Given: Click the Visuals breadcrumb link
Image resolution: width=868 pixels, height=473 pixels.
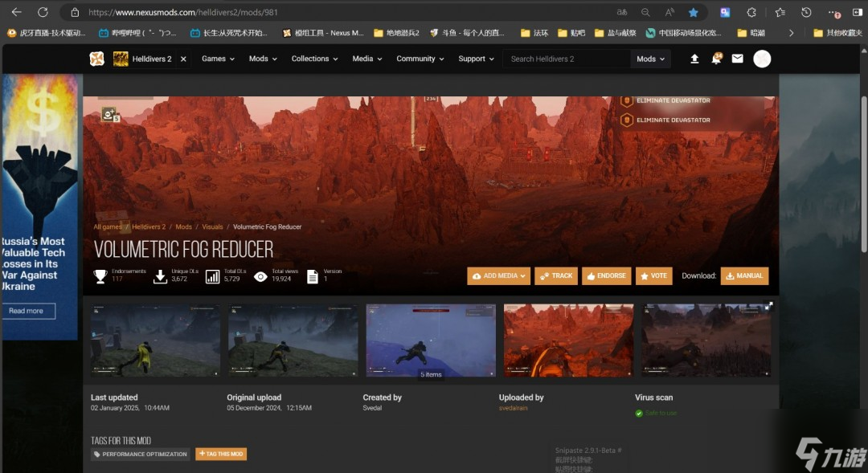Looking at the screenshot, I should [x=212, y=226].
